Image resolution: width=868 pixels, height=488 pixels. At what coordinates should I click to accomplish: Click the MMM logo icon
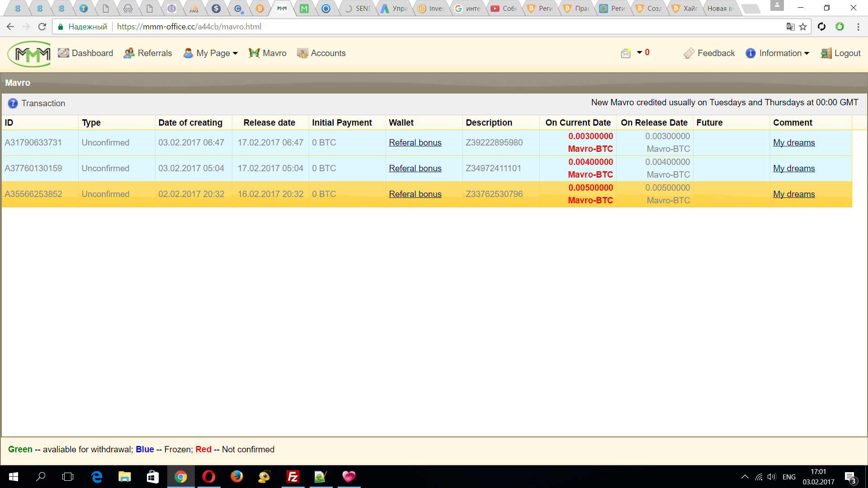tap(29, 54)
